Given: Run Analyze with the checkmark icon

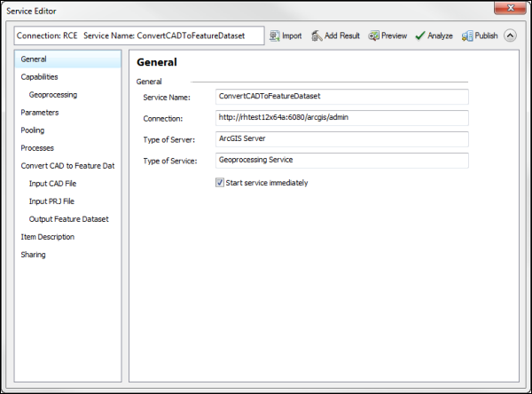Looking at the screenshot, I should 421,36.
